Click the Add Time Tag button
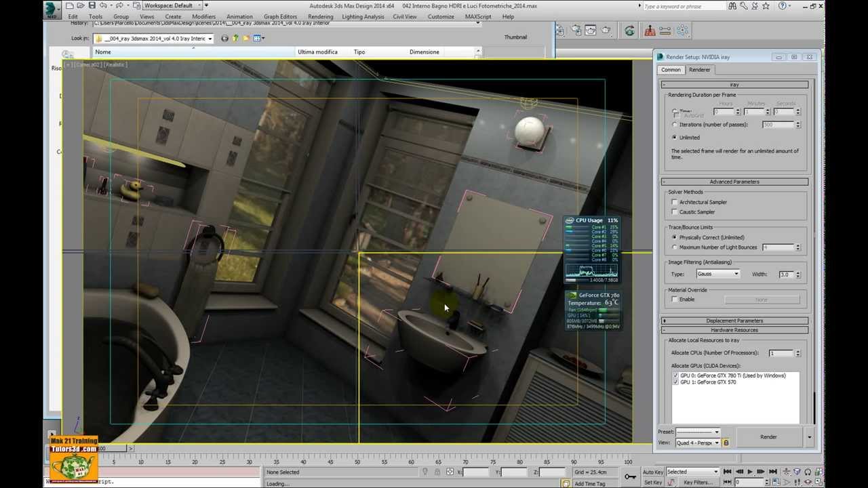 590,484
